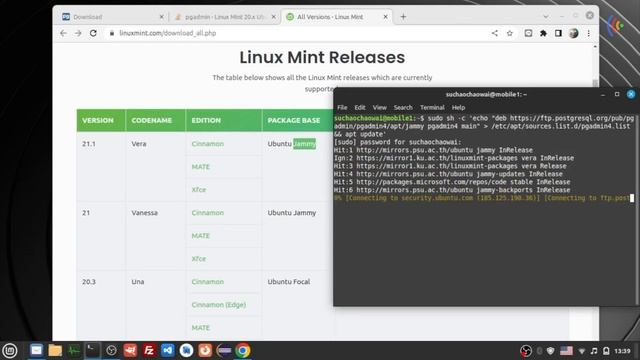Click the 'Linux Mint Releases' heading
Screen dimensions: 640x360
[322, 57]
